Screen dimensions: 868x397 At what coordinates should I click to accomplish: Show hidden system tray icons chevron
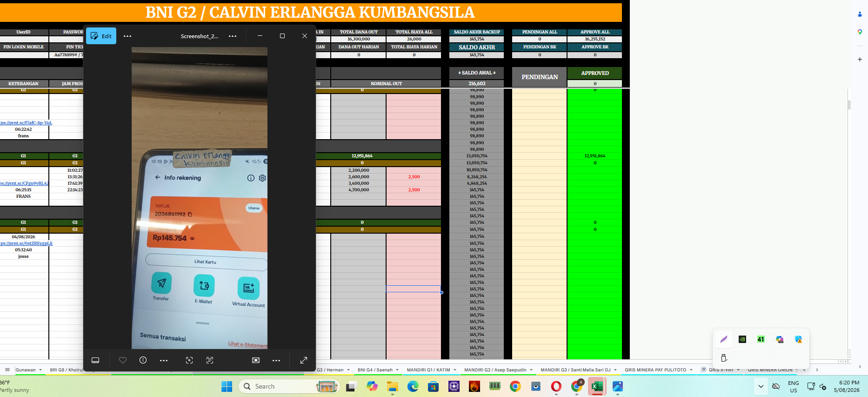pyautogui.click(x=761, y=386)
